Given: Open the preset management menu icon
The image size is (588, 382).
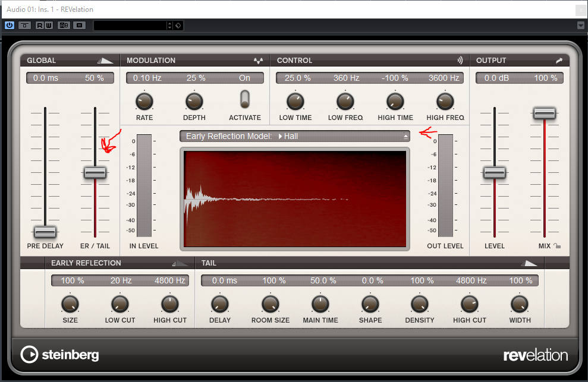Looking at the screenshot, I should pyautogui.click(x=79, y=26).
